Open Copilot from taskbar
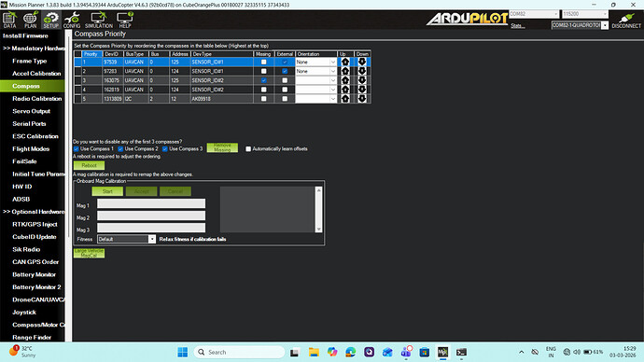 coord(332,352)
